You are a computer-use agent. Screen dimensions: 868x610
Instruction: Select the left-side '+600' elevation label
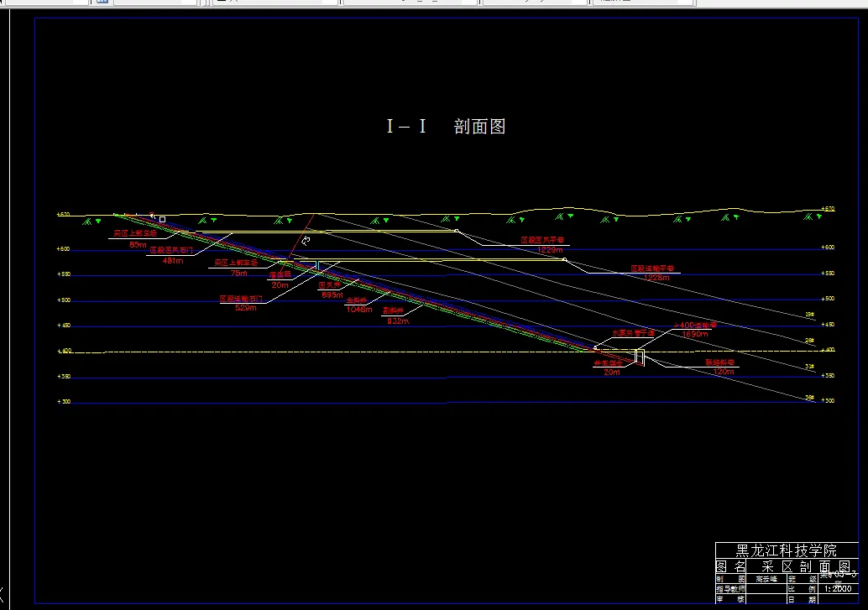pyautogui.click(x=63, y=249)
